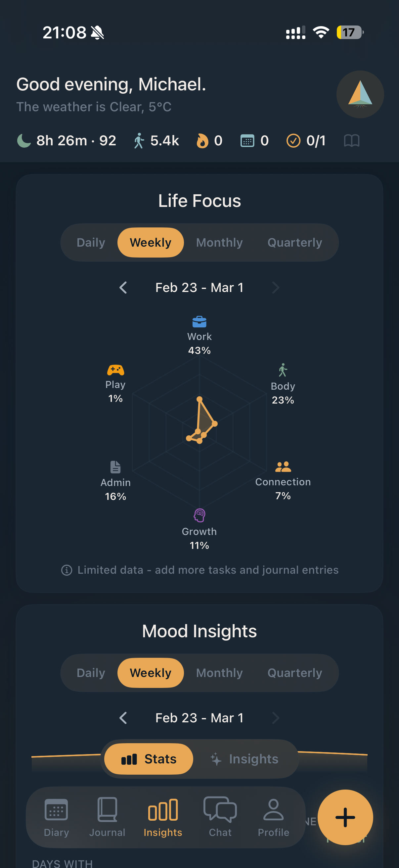Tap the 0/1 task completion stat
The image size is (399, 868).
click(306, 140)
